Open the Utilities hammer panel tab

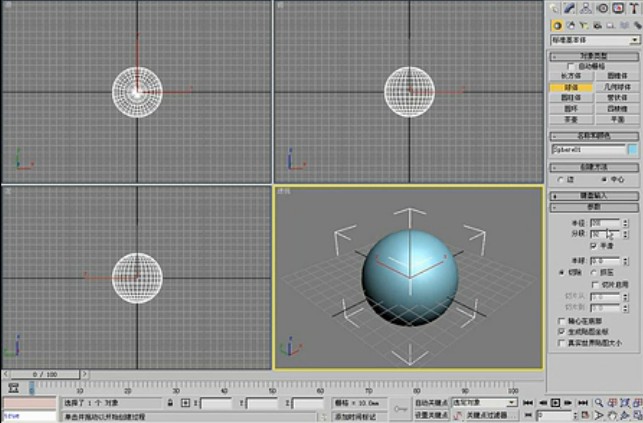(634, 8)
